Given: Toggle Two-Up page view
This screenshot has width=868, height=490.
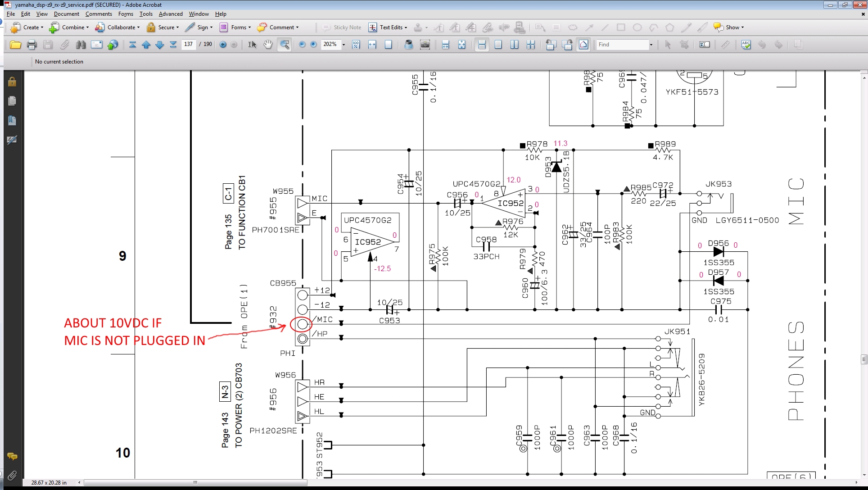Looking at the screenshot, I should click(x=514, y=45).
